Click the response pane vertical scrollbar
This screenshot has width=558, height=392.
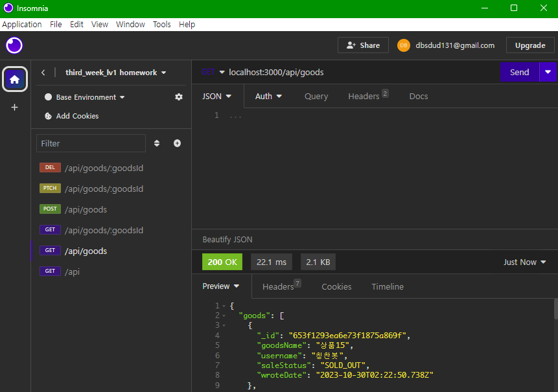coord(556,309)
